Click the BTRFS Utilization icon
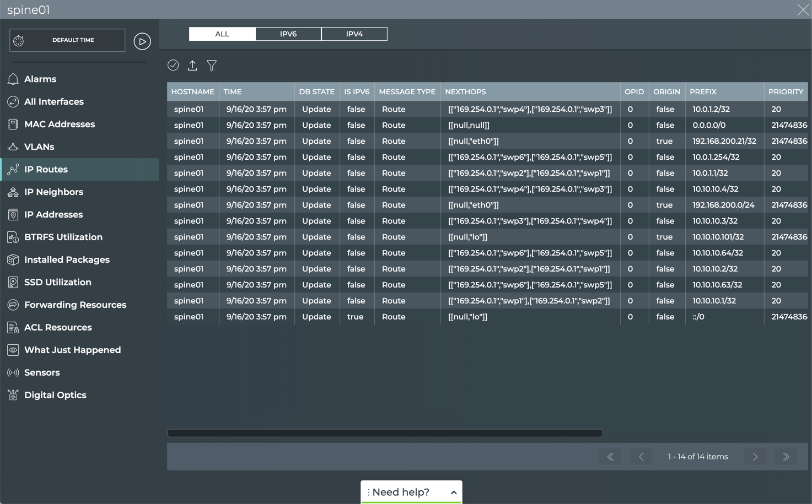This screenshot has width=812, height=504. coord(13,237)
